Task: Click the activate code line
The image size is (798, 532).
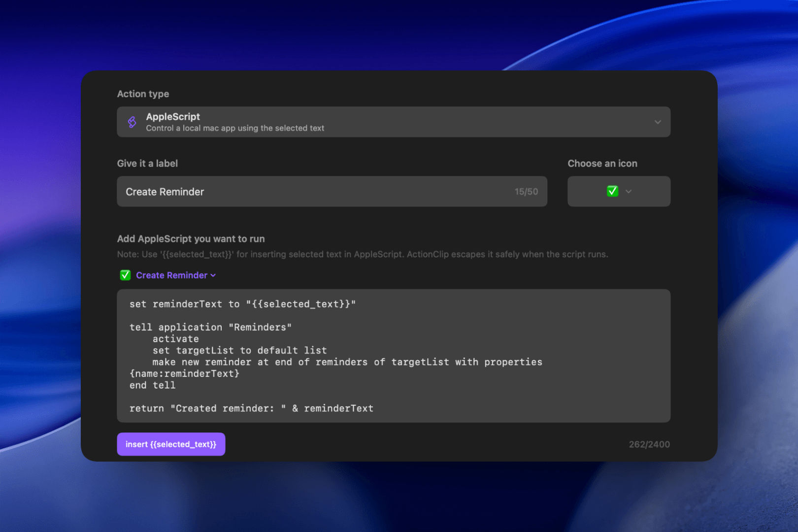Action: tap(175, 339)
